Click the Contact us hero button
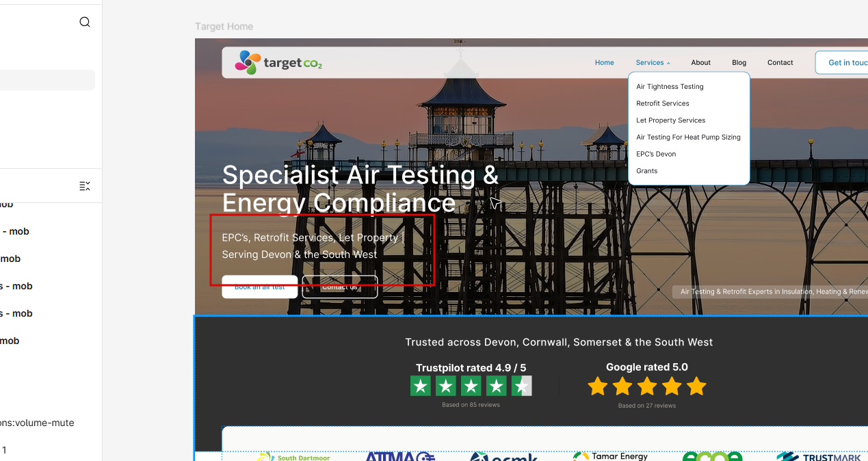Screen dimensions: 868x461 (x=339, y=287)
